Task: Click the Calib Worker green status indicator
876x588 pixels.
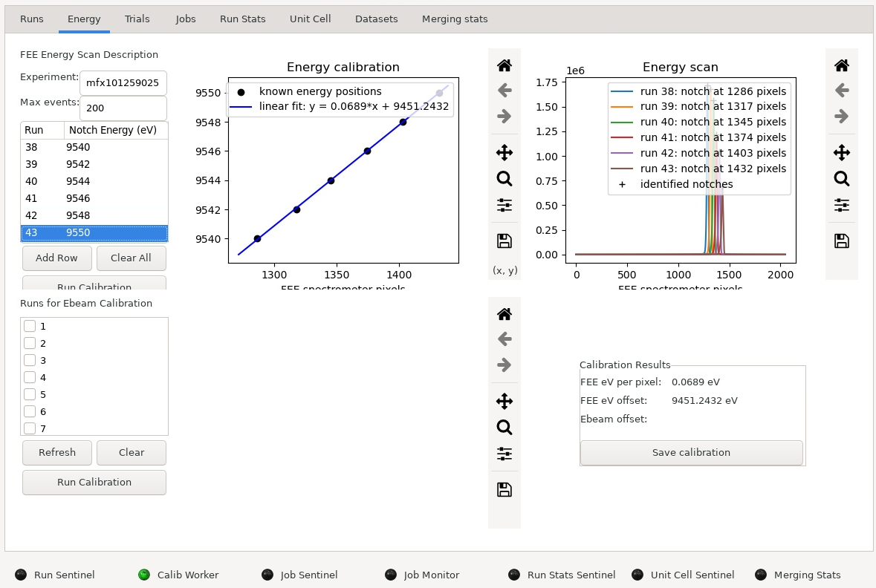Action: tap(144, 575)
